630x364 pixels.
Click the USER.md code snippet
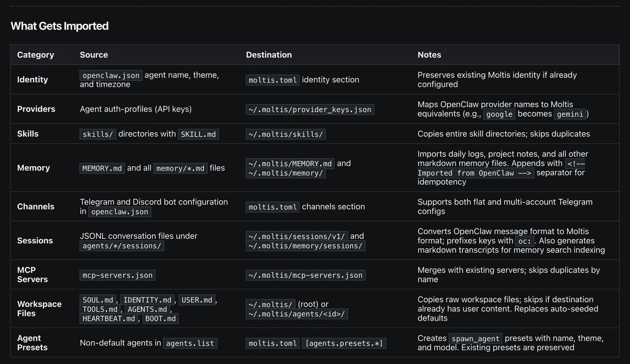click(197, 300)
